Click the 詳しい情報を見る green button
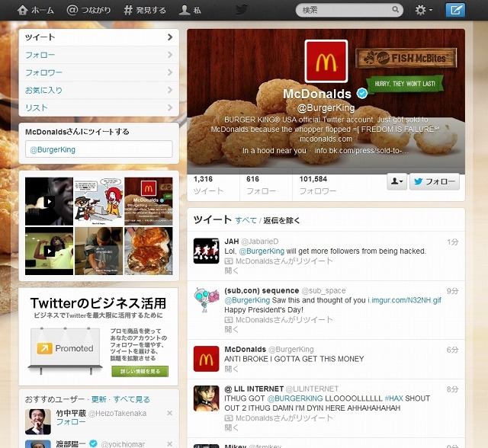This screenshot has width=488, height=448. tap(140, 371)
